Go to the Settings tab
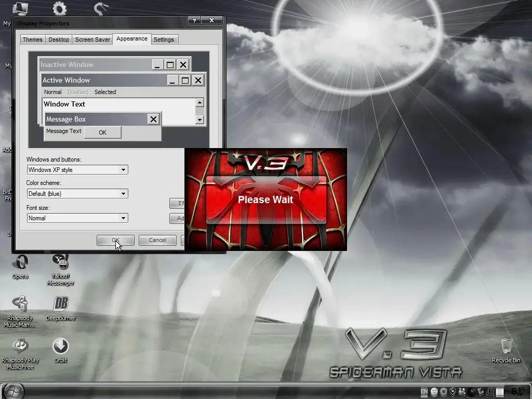This screenshot has height=399, width=532. click(164, 39)
